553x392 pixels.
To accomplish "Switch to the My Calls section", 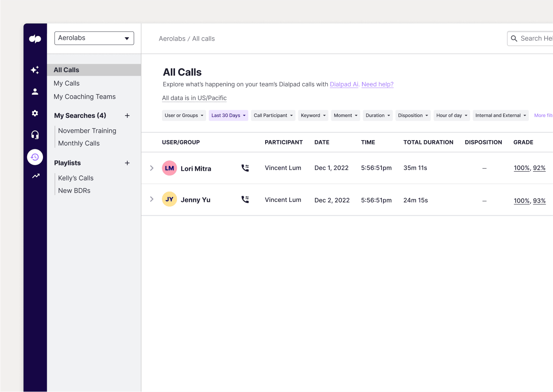I will 66,83.
